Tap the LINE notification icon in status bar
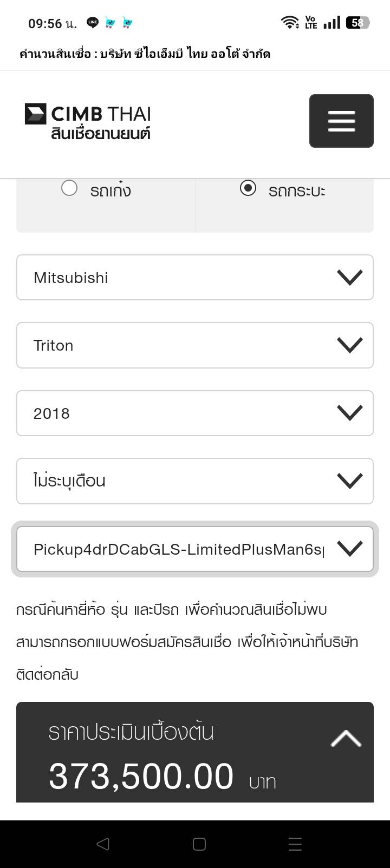Image resolution: width=390 pixels, height=868 pixels. coord(93,23)
